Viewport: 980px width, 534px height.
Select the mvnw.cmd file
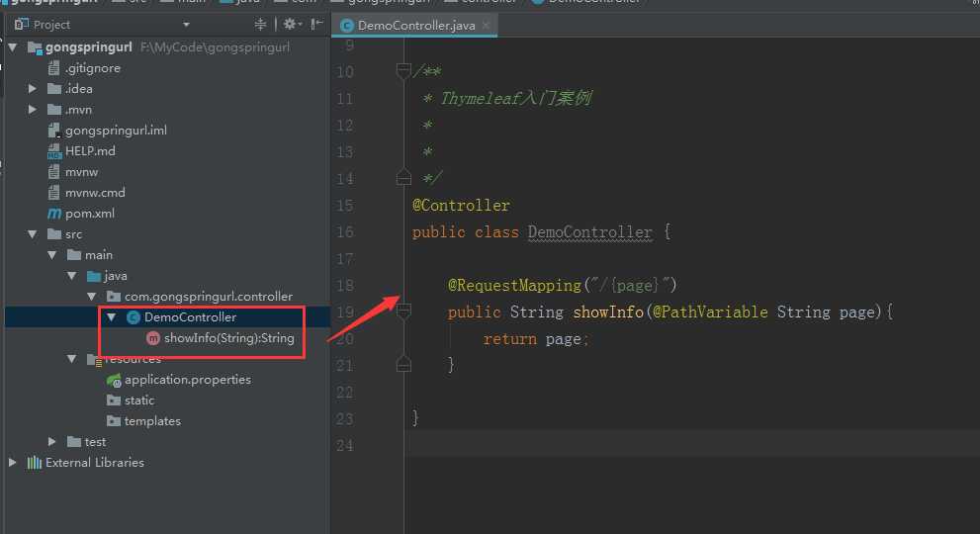pyautogui.click(x=95, y=193)
